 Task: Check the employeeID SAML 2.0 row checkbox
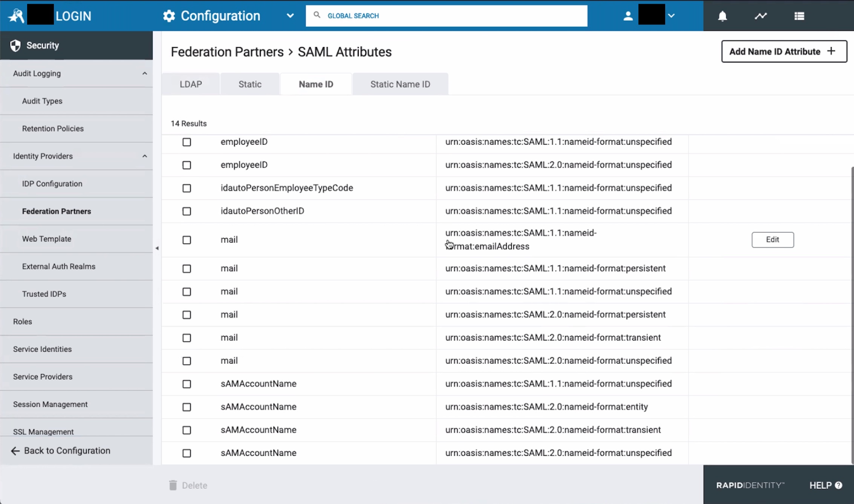pyautogui.click(x=187, y=165)
